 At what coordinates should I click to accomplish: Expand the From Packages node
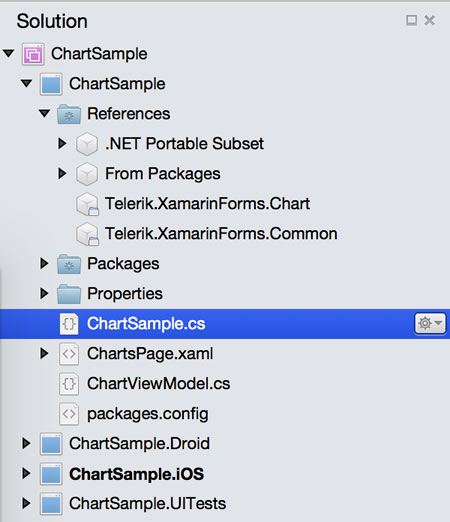[62, 173]
